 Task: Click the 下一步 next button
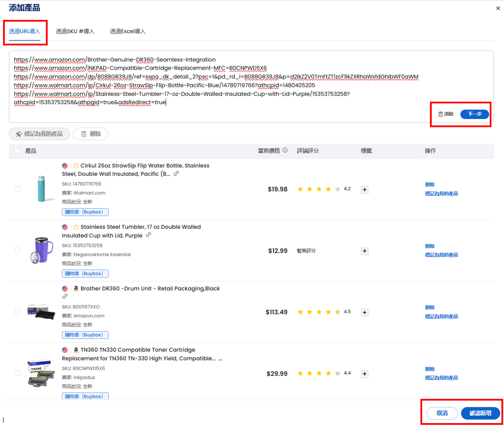tap(475, 114)
